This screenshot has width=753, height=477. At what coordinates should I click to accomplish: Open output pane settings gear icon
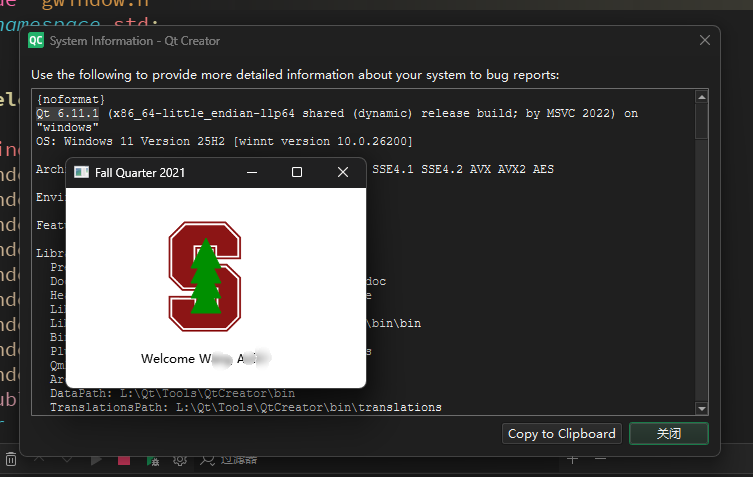pyautogui.click(x=180, y=460)
